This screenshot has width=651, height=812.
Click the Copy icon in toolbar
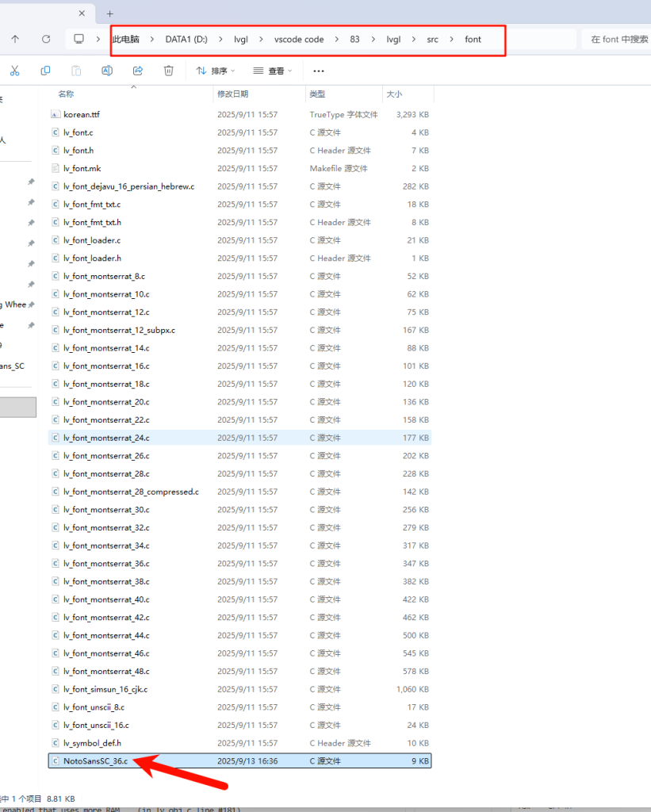pos(45,71)
